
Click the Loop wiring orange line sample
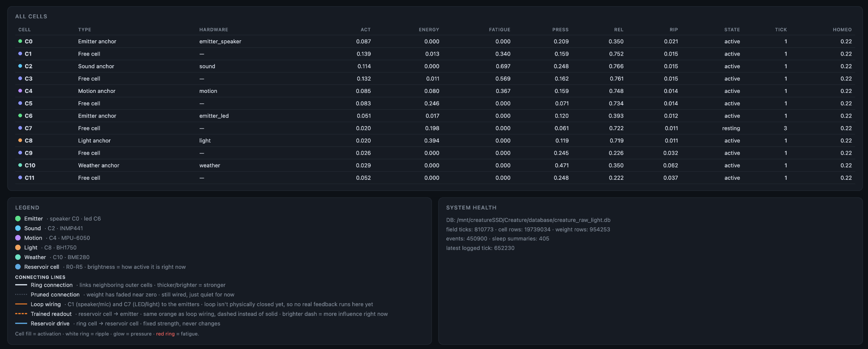point(21,304)
